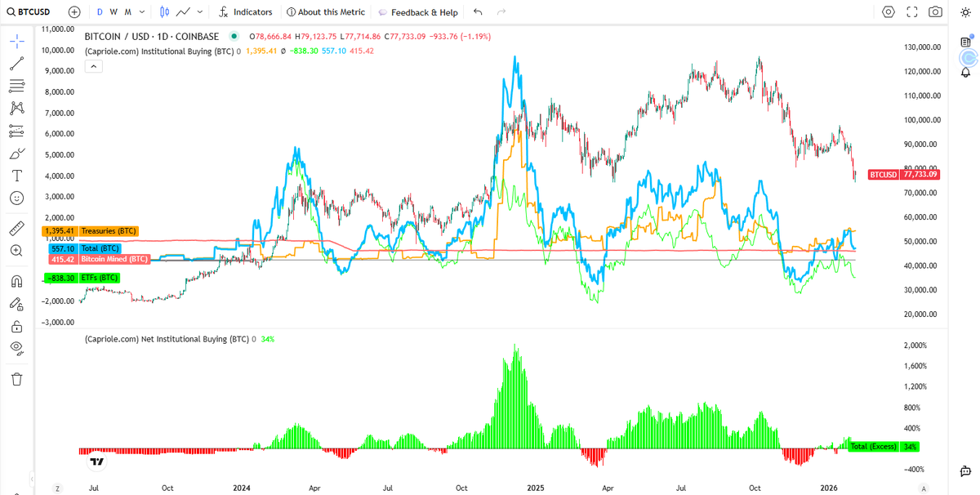The height and width of the screenshot is (495, 980).
Task: Click the 2,000% lower pane scale value
Action: click(x=915, y=346)
